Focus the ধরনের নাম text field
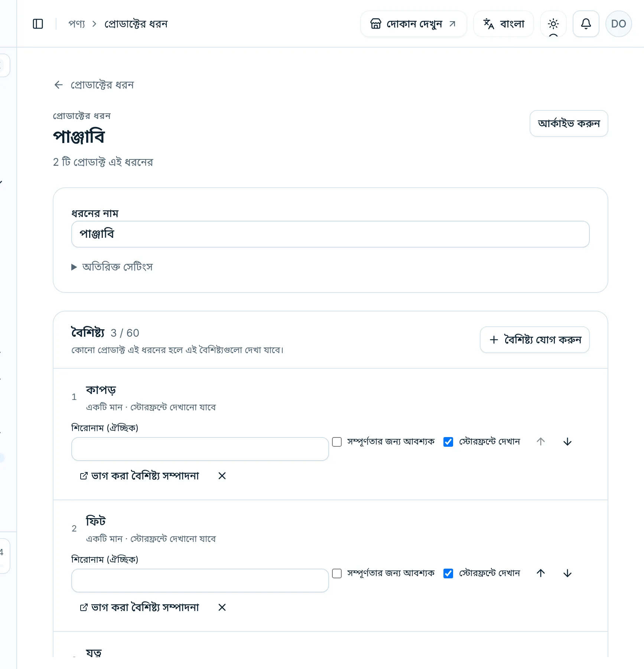Viewport: 644px width, 669px height. (331, 234)
